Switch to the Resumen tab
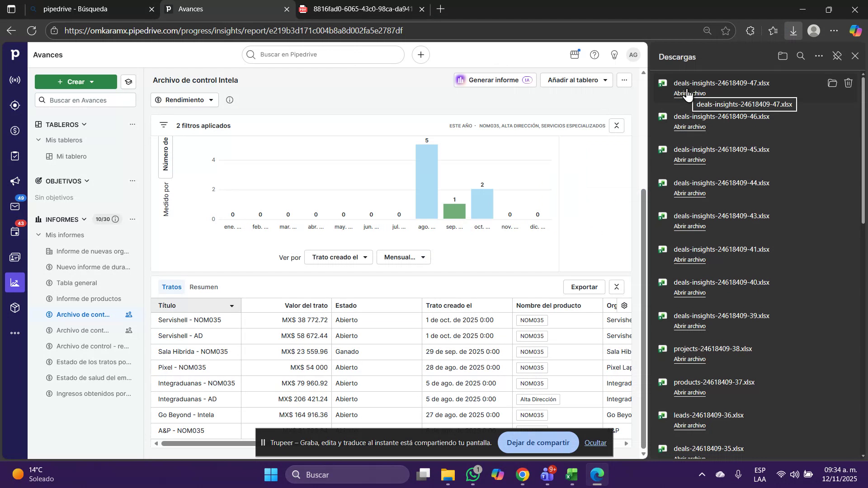 [203, 287]
